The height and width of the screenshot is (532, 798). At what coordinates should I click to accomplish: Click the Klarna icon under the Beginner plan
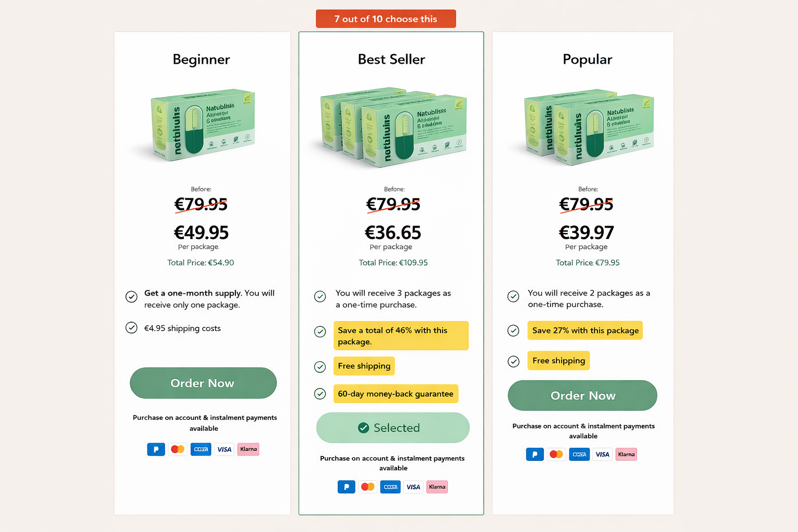[x=248, y=449]
